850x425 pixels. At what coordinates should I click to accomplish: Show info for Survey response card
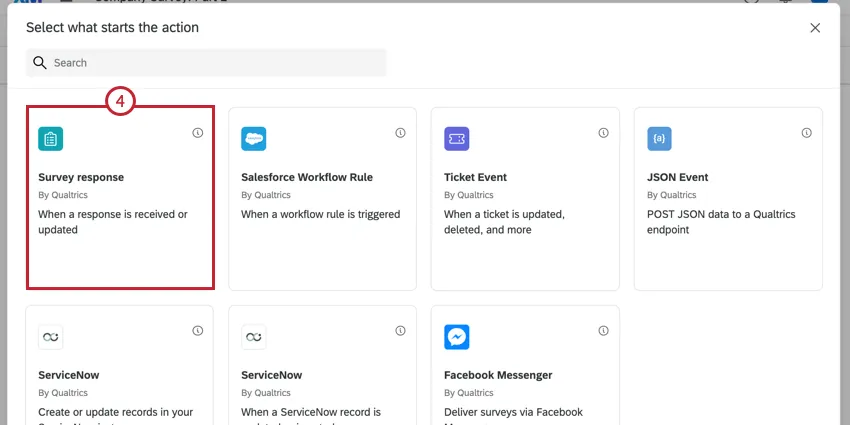pyautogui.click(x=198, y=132)
